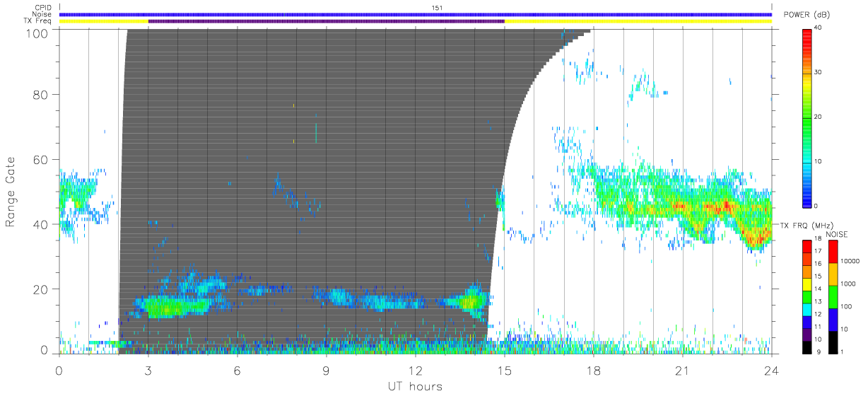Click x-axis tick label 3

point(148,370)
